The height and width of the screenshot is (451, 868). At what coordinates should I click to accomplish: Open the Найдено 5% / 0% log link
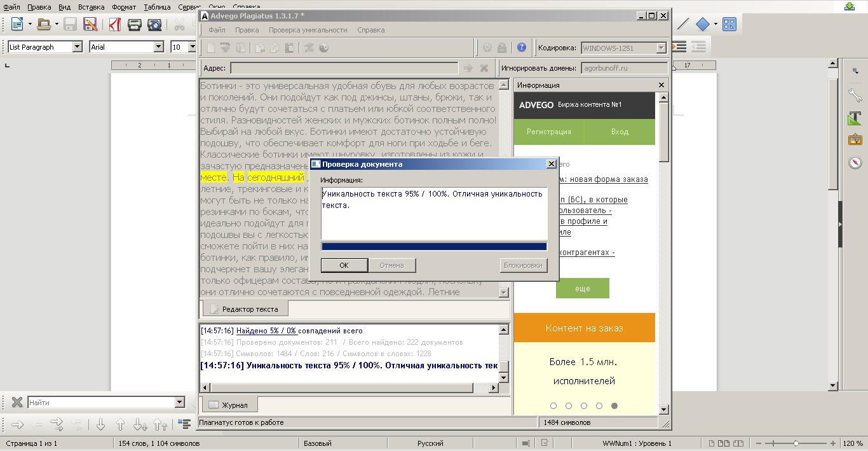point(267,331)
